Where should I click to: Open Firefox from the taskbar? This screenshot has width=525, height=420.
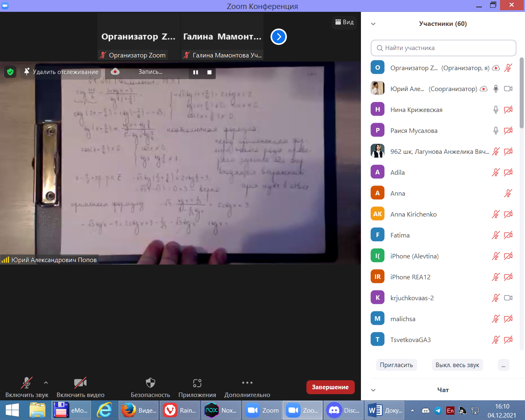click(x=138, y=410)
